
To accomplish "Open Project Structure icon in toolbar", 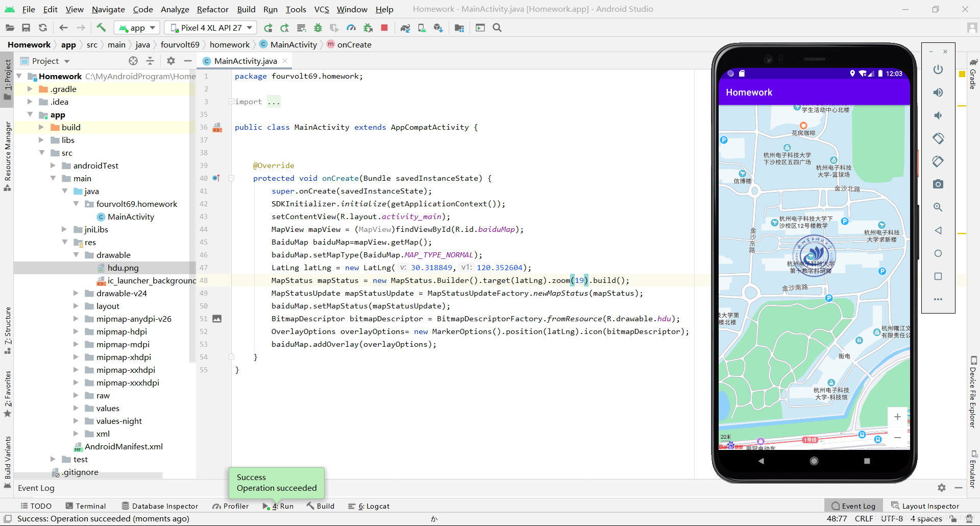I will [459, 28].
